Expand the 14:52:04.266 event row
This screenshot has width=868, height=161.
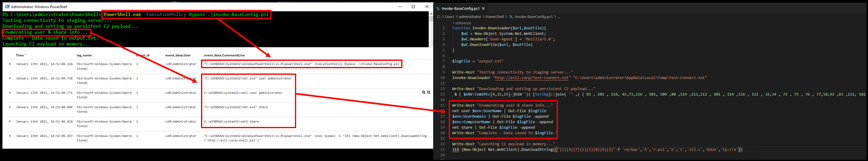(x=10, y=64)
